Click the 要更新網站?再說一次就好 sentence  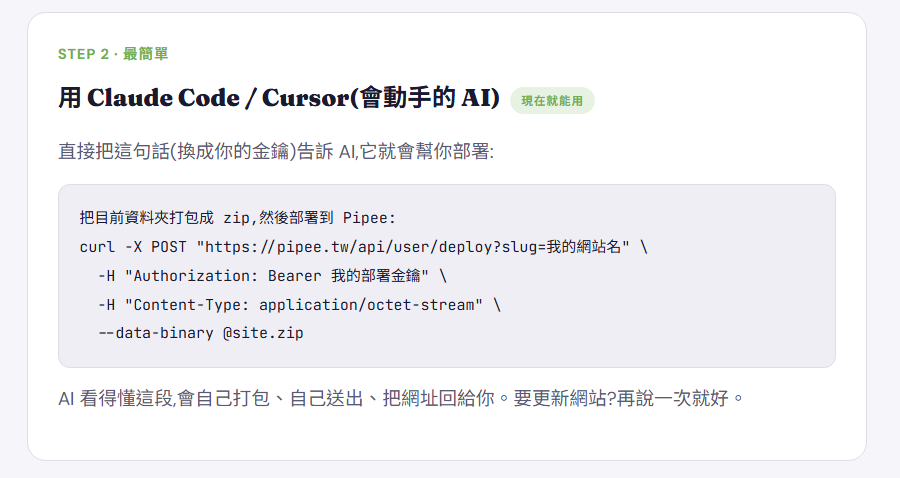(629, 398)
